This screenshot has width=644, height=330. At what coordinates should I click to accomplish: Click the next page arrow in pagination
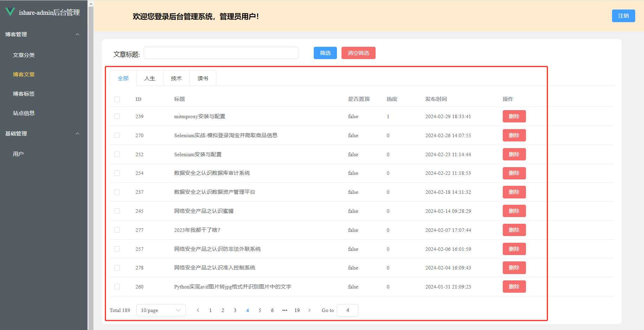[310, 310]
